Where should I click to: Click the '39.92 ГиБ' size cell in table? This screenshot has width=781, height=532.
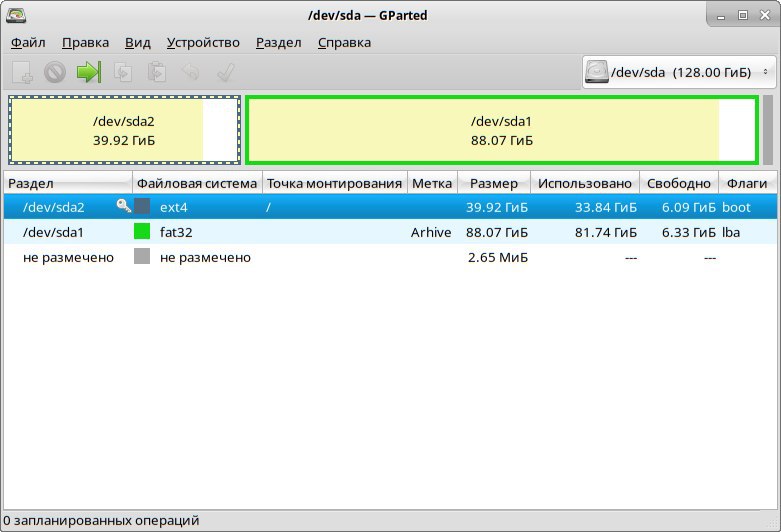point(497,207)
